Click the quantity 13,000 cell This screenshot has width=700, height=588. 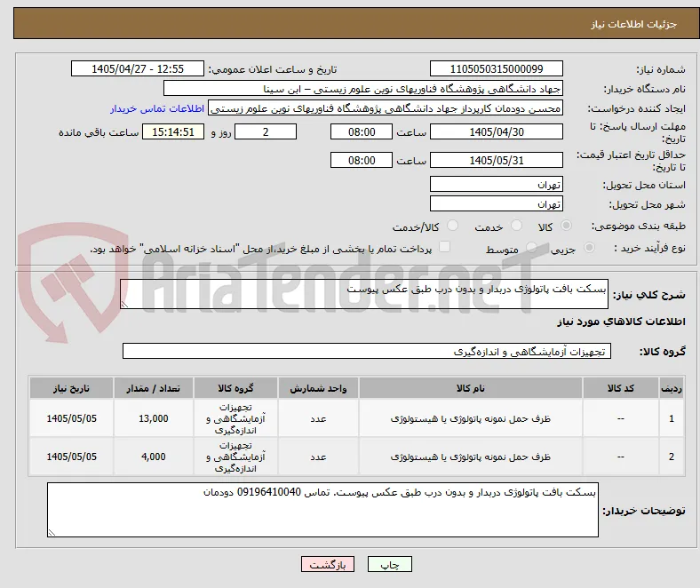[x=154, y=418]
